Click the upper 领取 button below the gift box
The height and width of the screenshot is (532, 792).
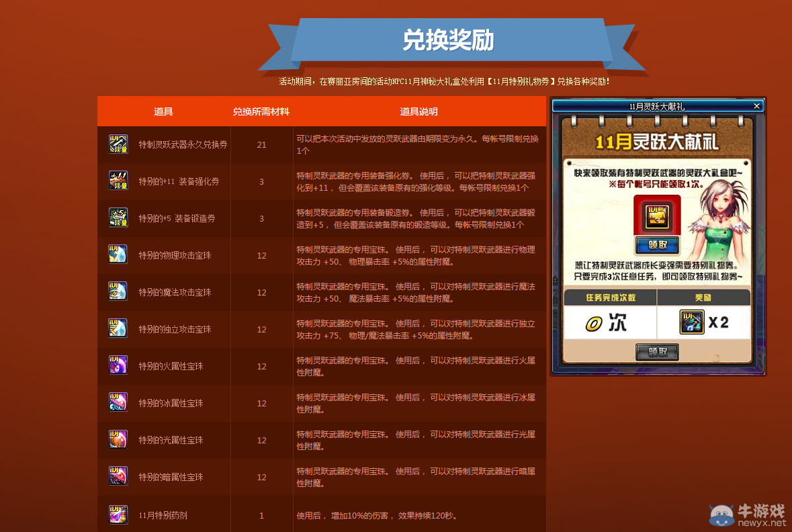(657, 243)
